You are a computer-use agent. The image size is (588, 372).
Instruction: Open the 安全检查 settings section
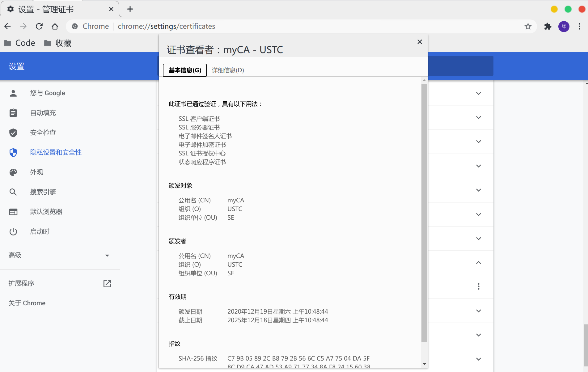tap(43, 133)
